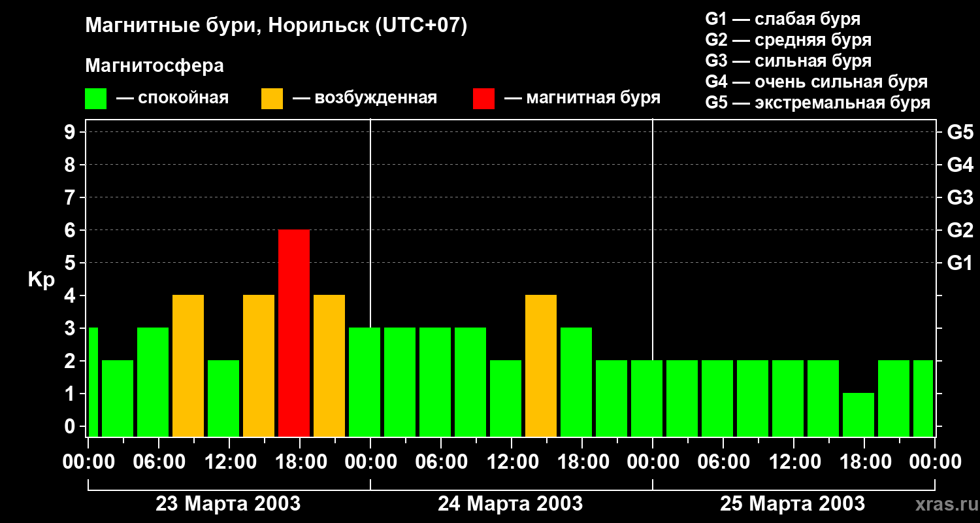Click the 'G1' mark on the right axis
Image resolution: width=980 pixels, height=523 pixels.
(960, 263)
